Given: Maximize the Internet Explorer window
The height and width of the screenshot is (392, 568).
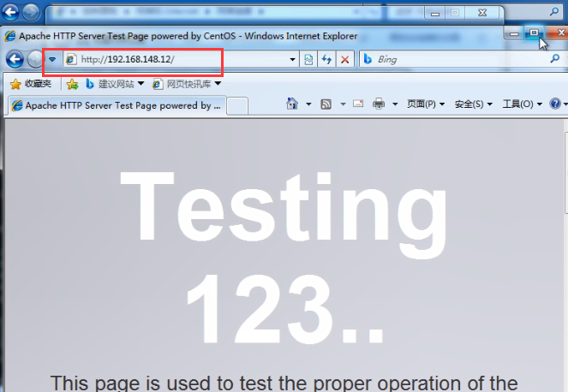Looking at the screenshot, I should pos(534,33).
